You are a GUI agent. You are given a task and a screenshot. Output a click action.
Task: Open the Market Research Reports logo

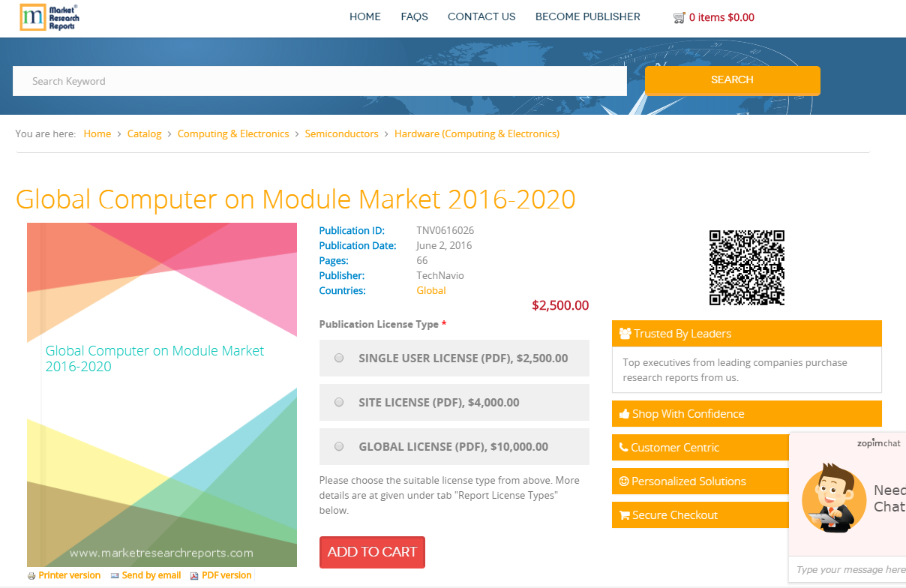(x=49, y=17)
